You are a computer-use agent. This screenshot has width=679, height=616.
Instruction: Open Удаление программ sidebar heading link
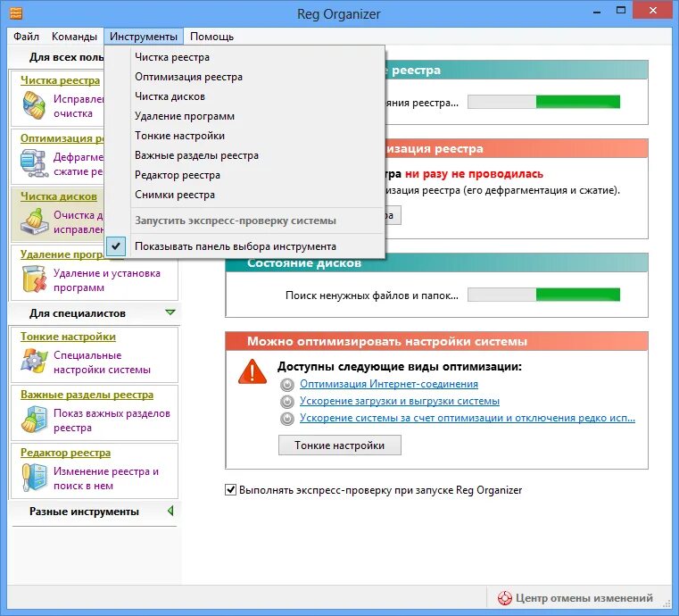[62, 254]
